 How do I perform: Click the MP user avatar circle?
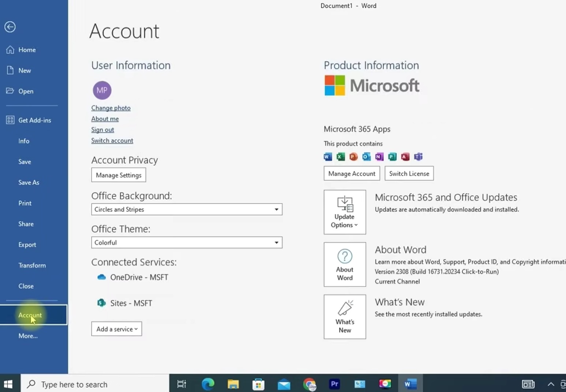(x=102, y=90)
